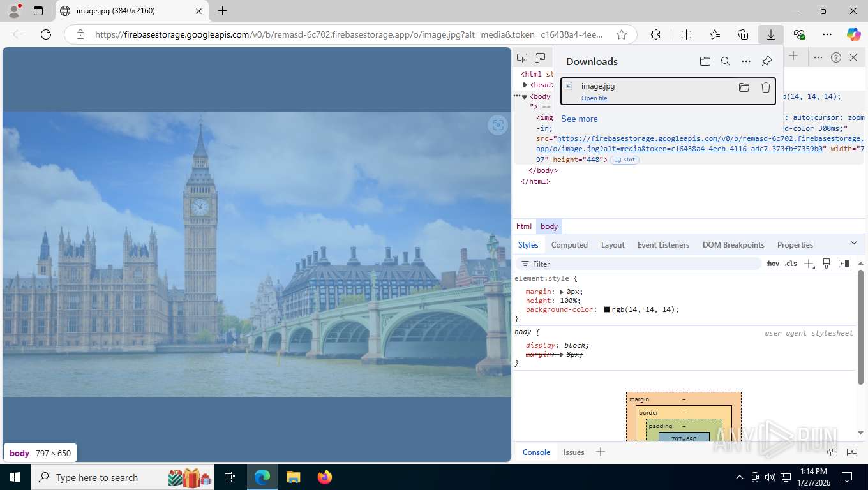Close the DevTools panel
The image size is (868, 490).
coord(853,57)
